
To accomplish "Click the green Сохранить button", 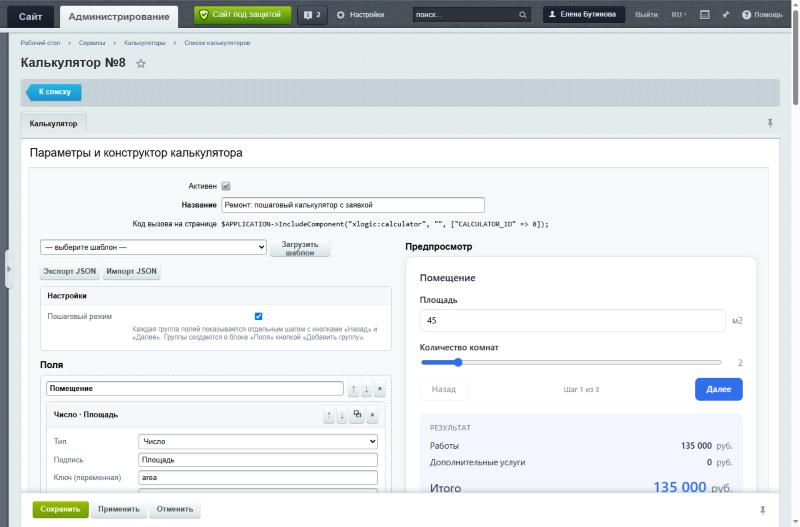I will pyautogui.click(x=60, y=509).
